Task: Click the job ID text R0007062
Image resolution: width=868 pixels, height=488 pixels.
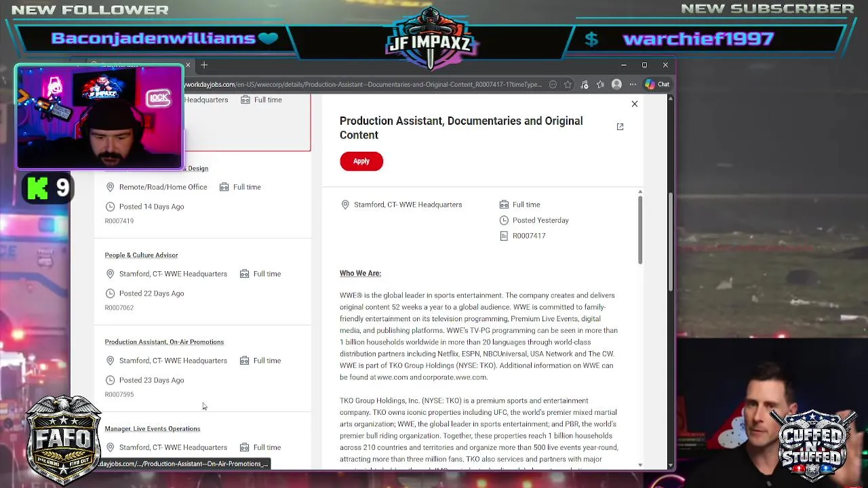Action: [119, 308]
